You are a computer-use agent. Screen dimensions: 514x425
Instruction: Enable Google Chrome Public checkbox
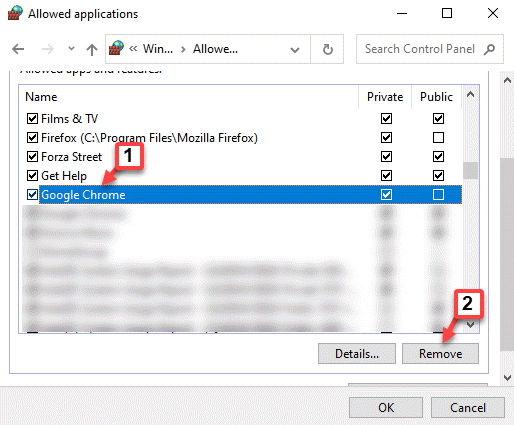[x=438, y=194]
